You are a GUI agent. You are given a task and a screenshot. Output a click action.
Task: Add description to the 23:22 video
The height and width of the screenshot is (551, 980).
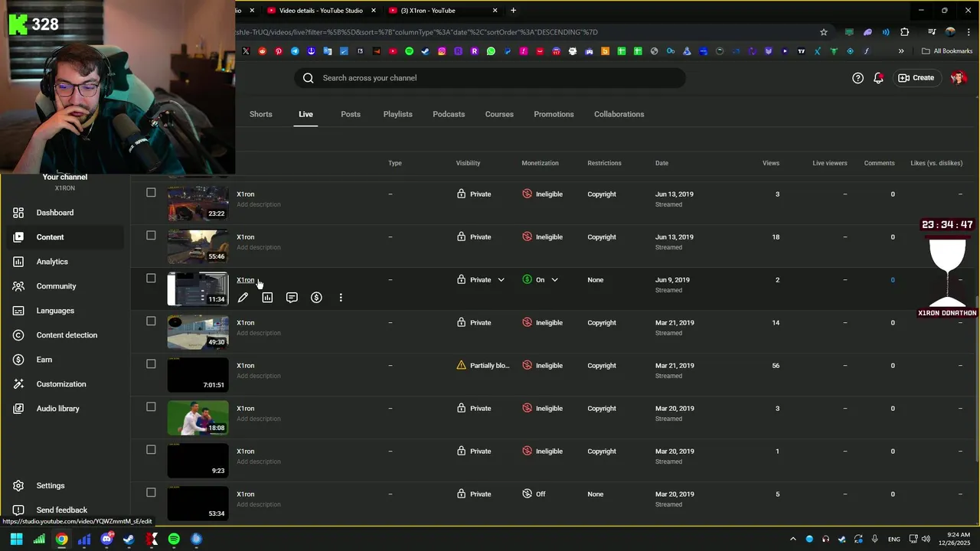coord(259,204)
